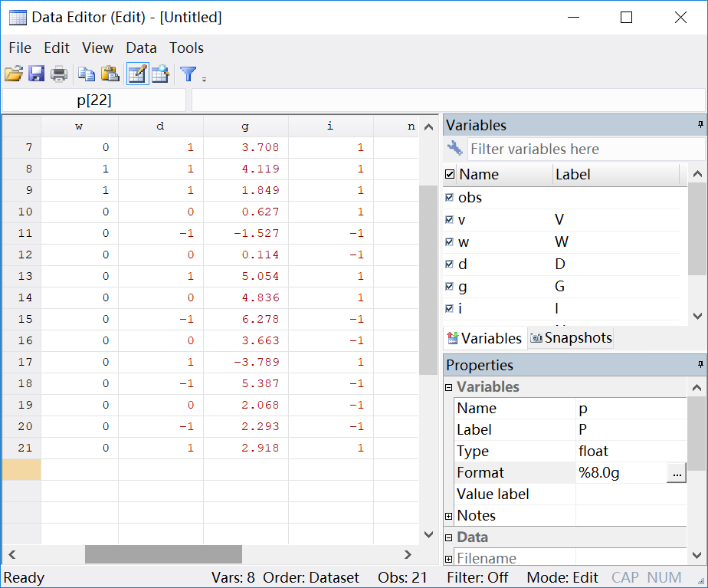The height and width of the screenshot is (588, 708).
Task: Click Properties panel scroll up arrow
Action: 697,387
